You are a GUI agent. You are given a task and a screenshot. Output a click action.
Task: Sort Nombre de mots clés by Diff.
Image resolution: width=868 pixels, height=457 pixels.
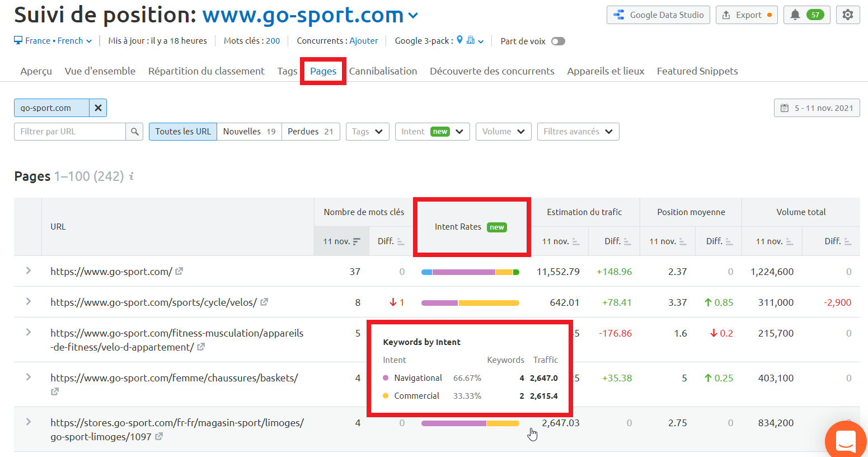coord(391,241)
